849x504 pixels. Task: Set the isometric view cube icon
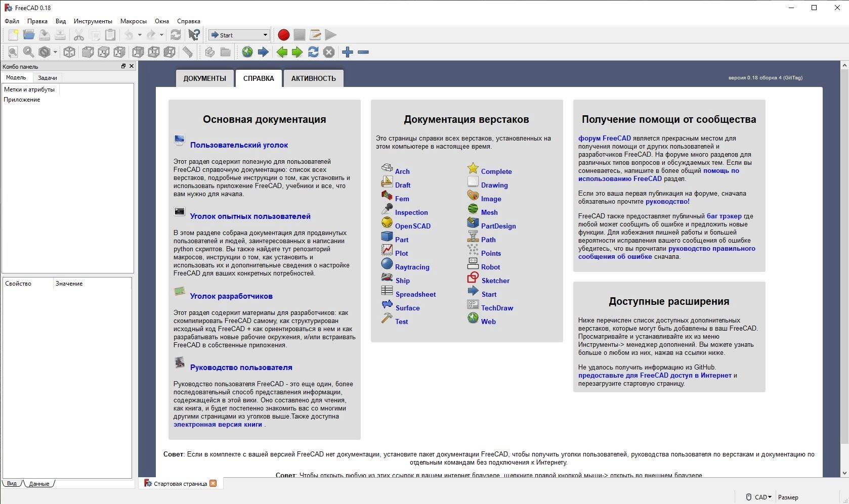69,52
